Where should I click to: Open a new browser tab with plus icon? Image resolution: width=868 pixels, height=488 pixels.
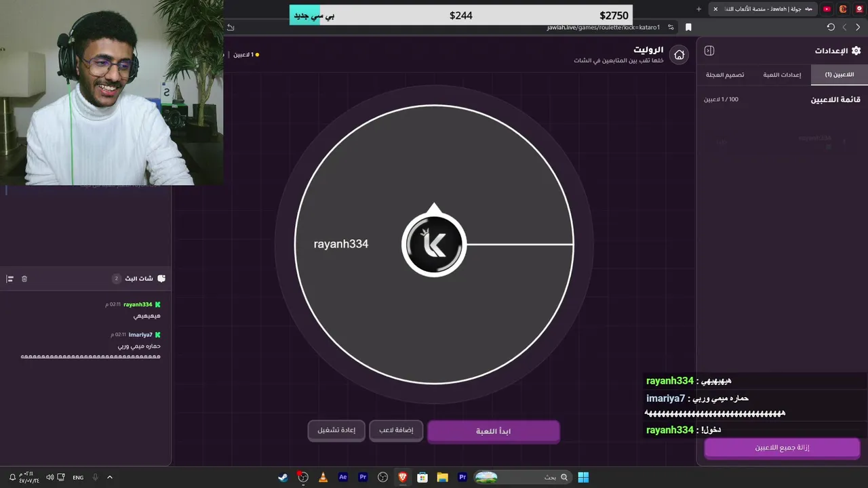point(698,9)
